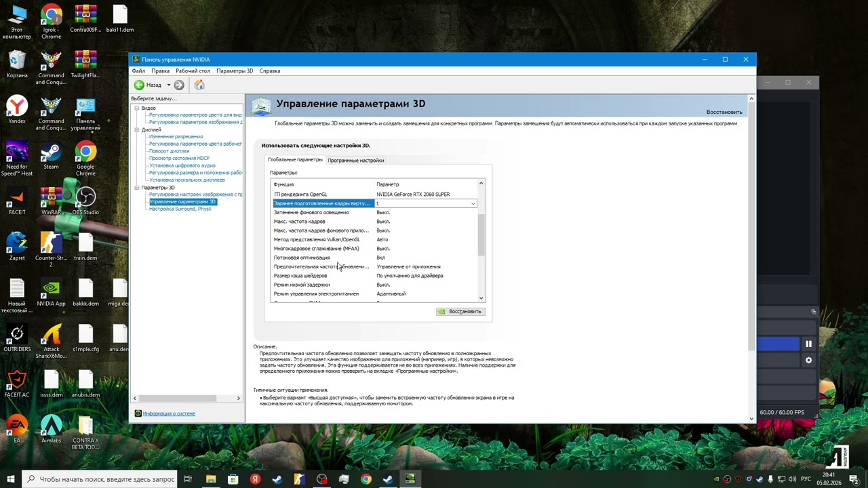
Task: Click gear settings icon in OBS window
Action: click(x=808, y=361)
